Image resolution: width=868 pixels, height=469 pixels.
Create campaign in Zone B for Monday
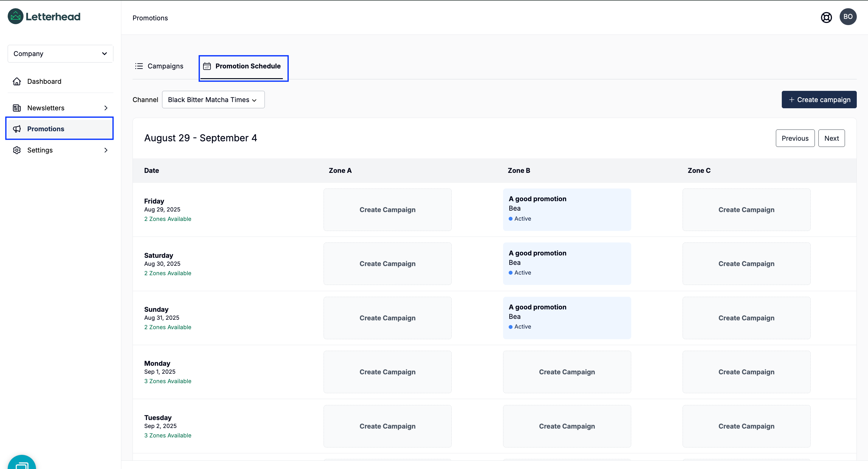tap(567, 372)
